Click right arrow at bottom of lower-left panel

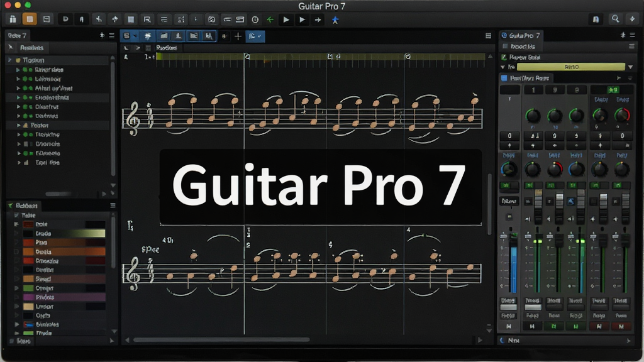(111, 341)
